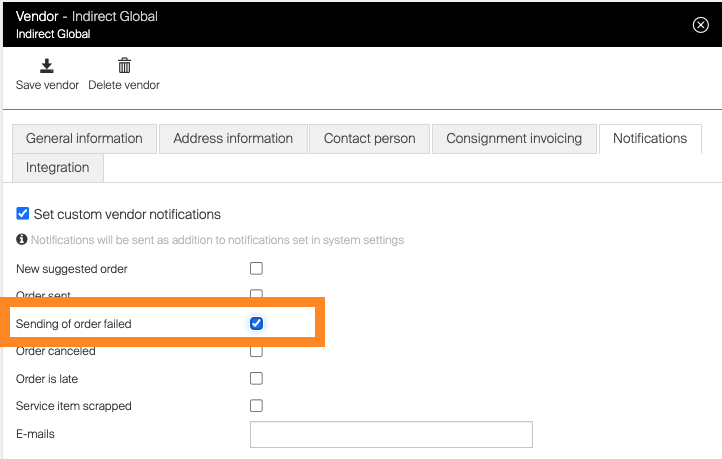This screenshot has height=459, width=722.
Task: Uncheck Set custom vendor notifications checkbox
Action: coord(23,214)
